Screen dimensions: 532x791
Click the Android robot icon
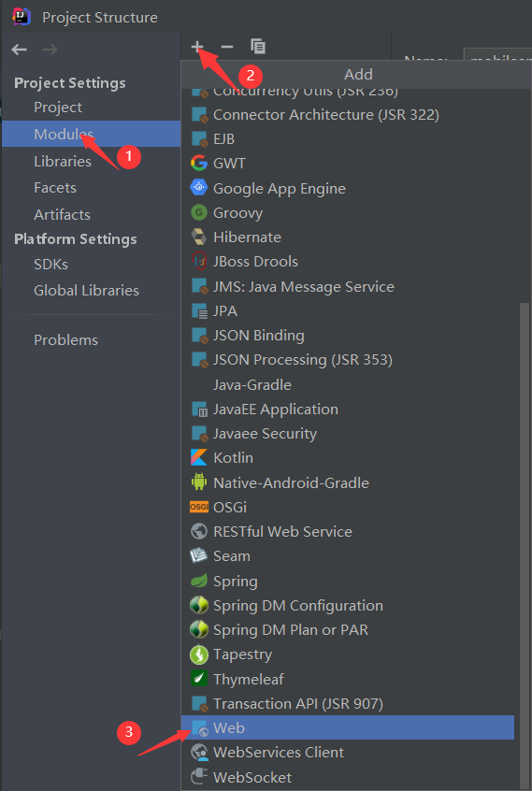pyautogui.click(x=199, y=482)
